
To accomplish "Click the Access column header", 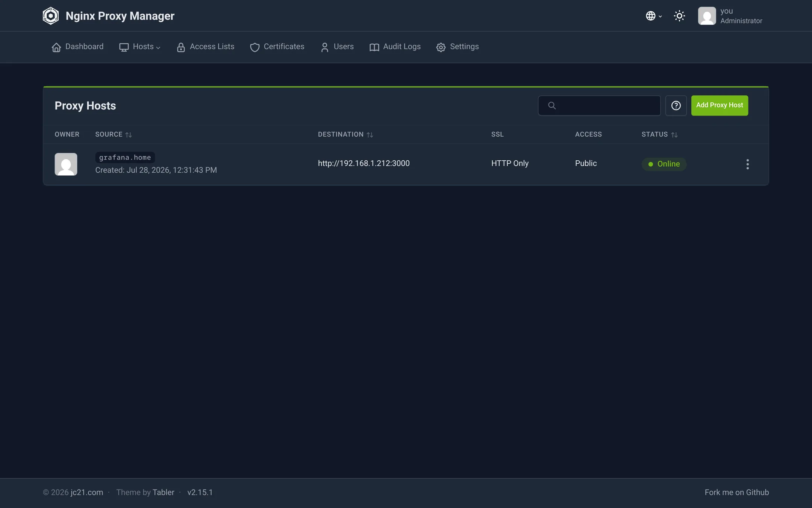I will [588, 134].
